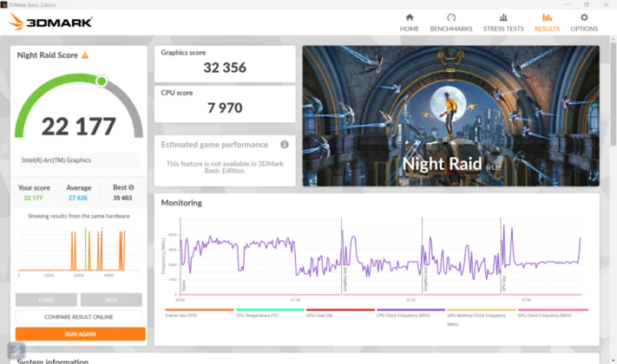The width and height of the screenshot is (617, 364).
Task: Click the pencil icon at bottom left
Action: pos(16,349)
